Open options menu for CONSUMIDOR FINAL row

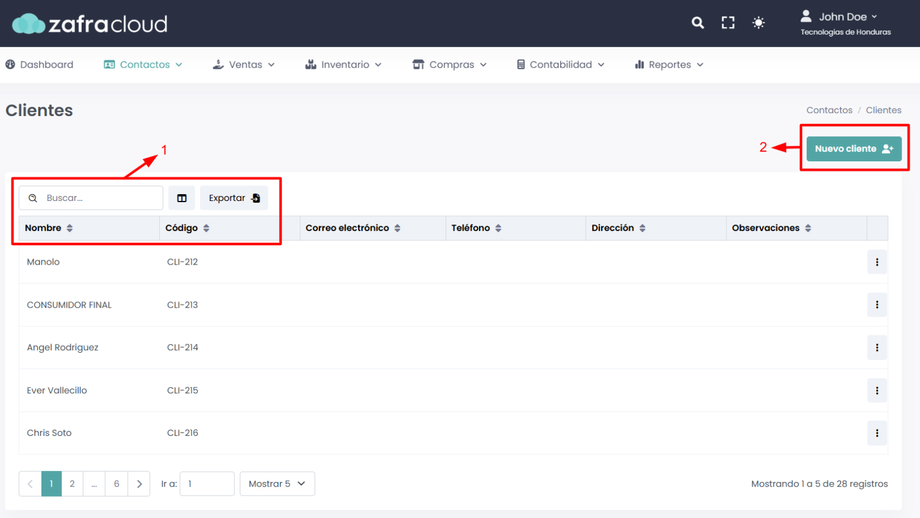877,305
